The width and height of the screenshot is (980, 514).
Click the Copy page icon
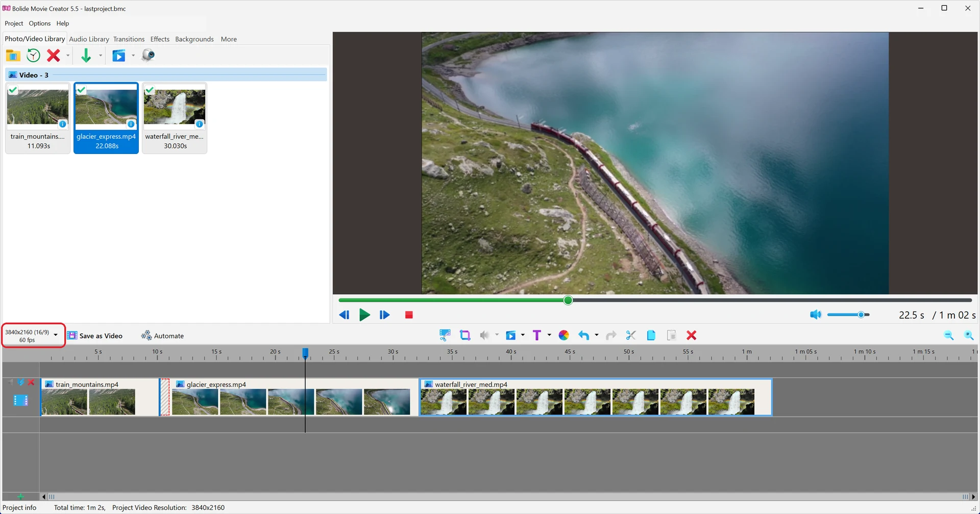click(651, 335)
